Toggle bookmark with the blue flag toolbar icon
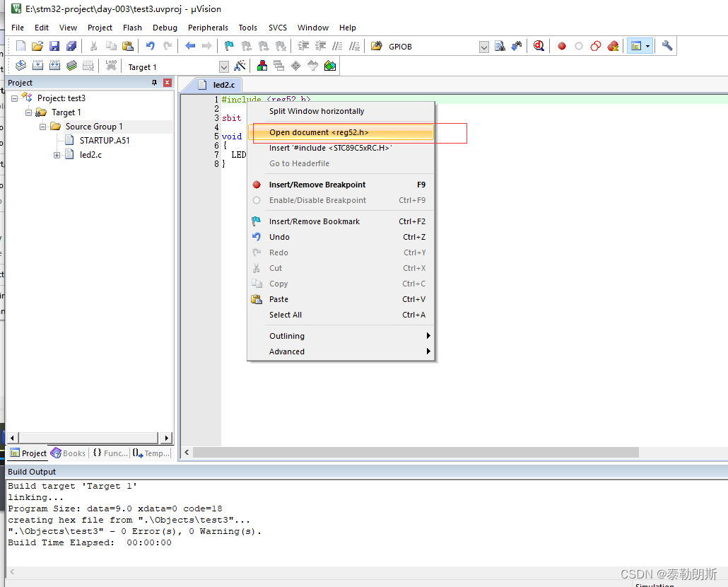Viewport: 728px width, 587px height. [x=229, y=46]
